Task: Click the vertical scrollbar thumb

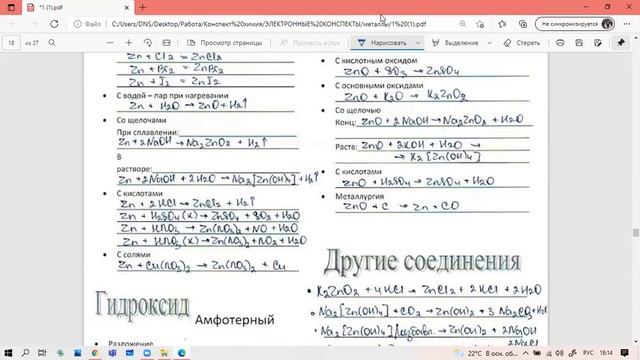Action: tap(636, 232)
